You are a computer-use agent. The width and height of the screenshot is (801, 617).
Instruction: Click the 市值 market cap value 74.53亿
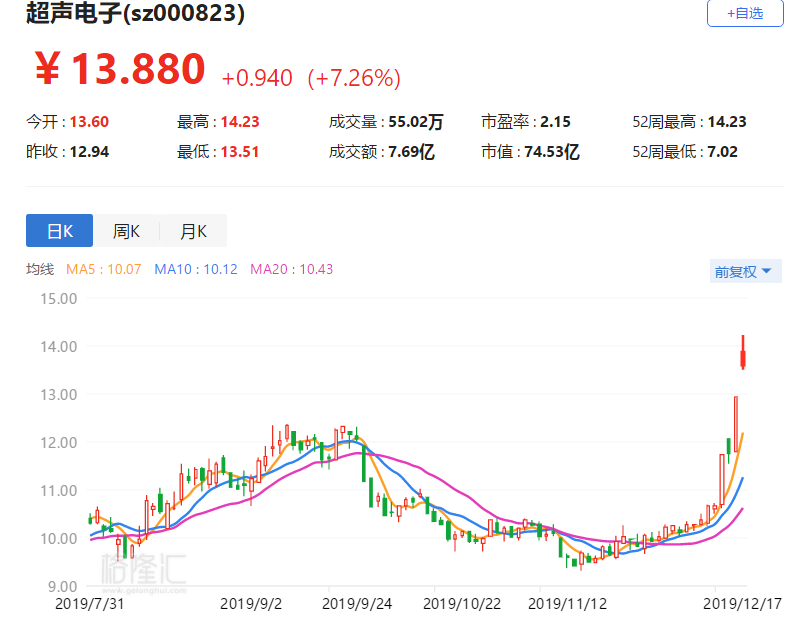point(552,152)
